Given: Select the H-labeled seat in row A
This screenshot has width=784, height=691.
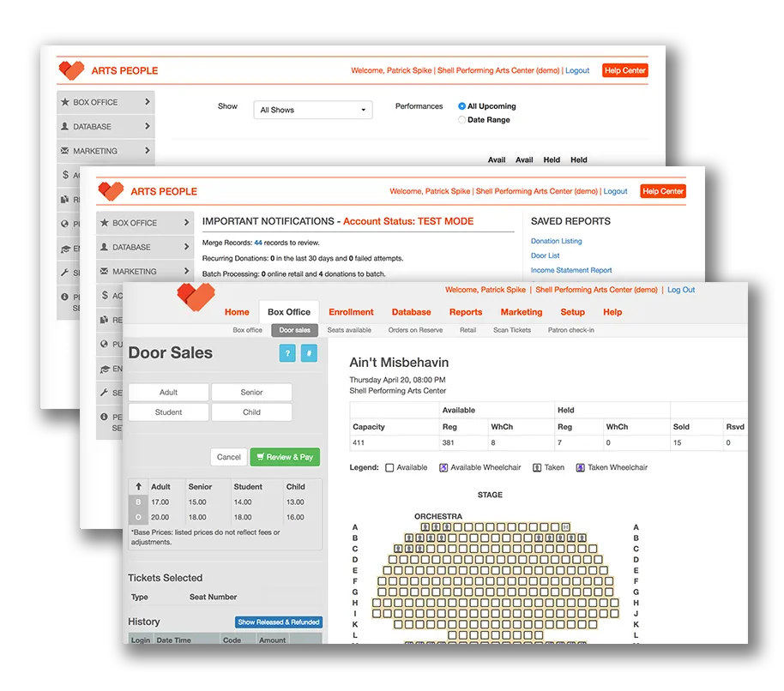Looking at the screenshot, I should click(565, 527).
